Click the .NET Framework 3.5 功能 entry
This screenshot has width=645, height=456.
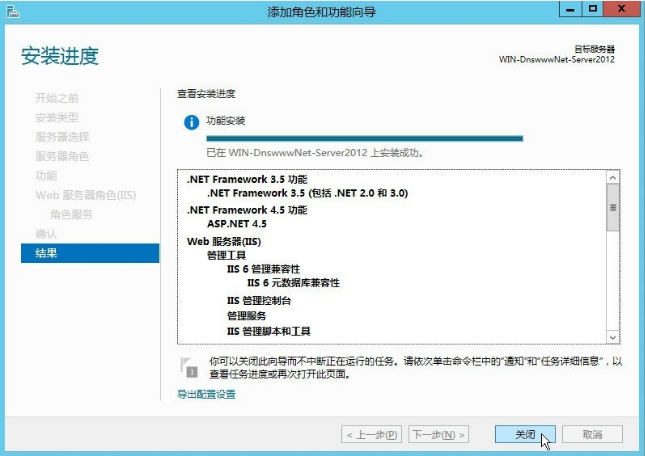click(x=247, y=179)
